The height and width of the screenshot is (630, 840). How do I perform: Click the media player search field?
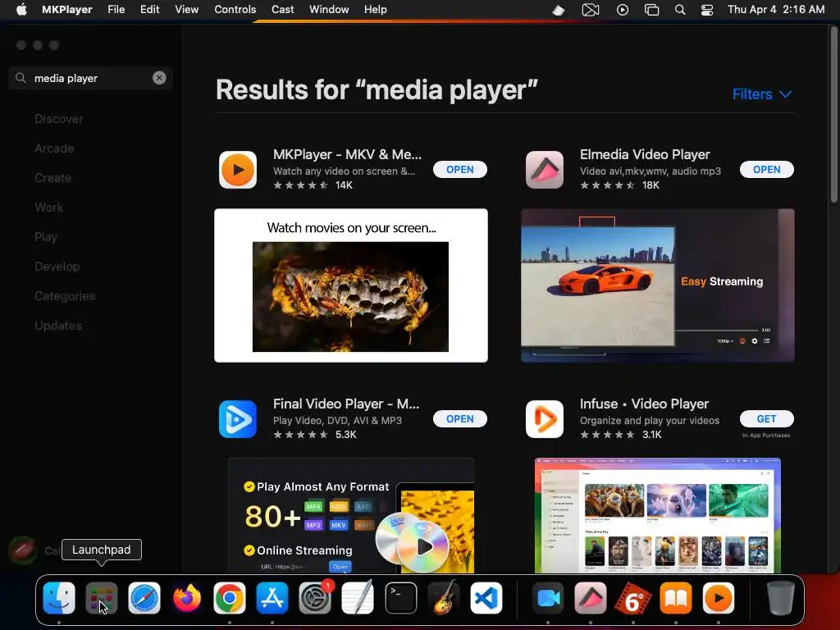point(90,78)
